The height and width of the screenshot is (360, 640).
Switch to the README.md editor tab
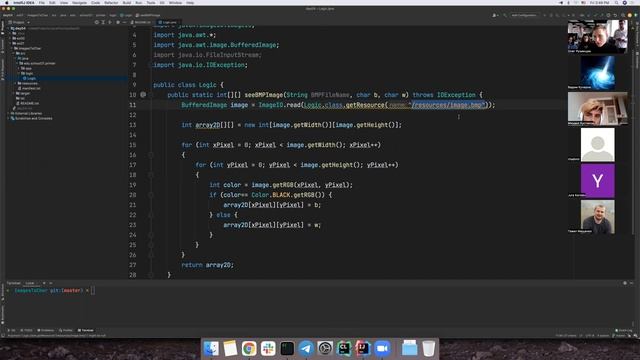[x=142, y=22]
